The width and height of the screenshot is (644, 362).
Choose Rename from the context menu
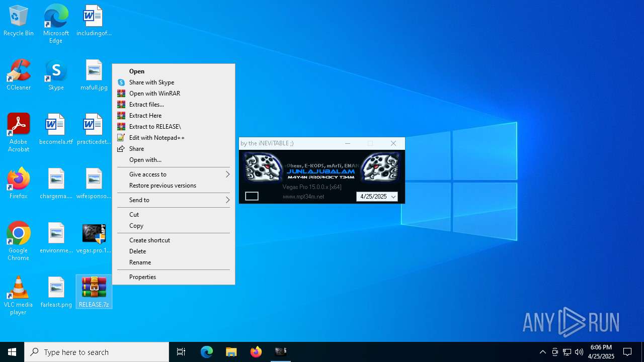174,262
